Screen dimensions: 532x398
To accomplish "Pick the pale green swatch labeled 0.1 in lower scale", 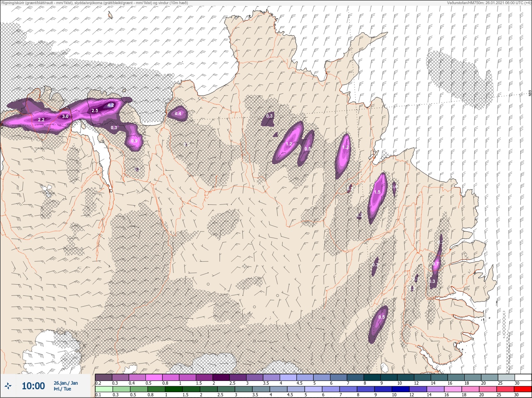I will pyautogui.click(x=104, y=389).
